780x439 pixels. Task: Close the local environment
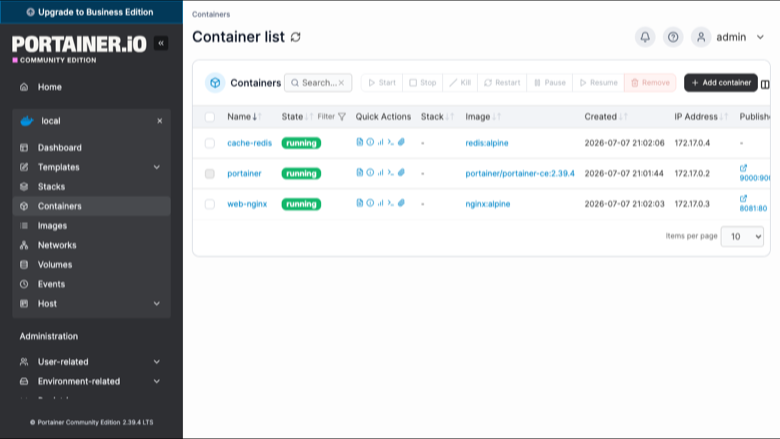coord(160,121)
